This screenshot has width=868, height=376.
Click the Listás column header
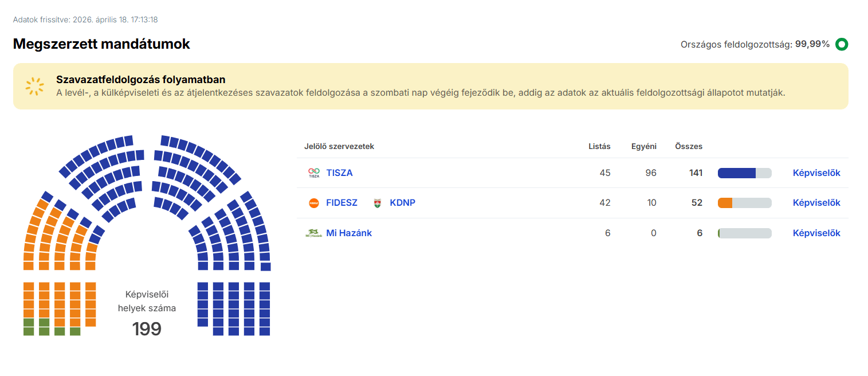(599, 147)
